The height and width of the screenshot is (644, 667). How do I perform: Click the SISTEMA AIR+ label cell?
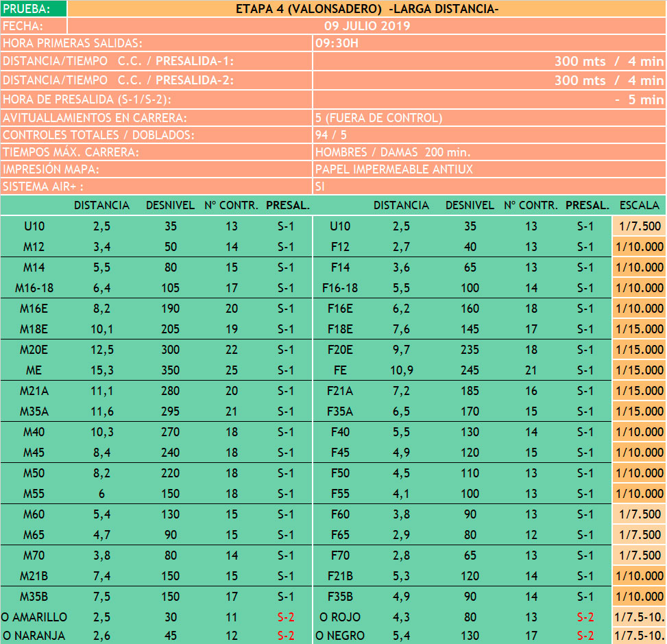click(x=156, y=187)
